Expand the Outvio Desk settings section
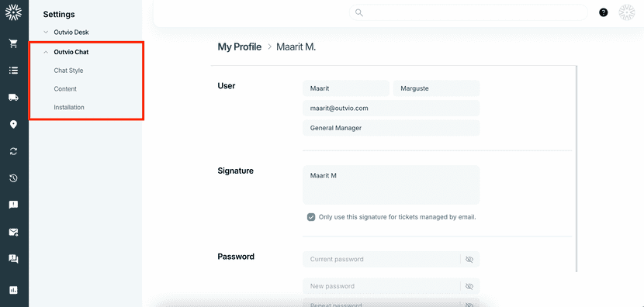Image resolution: width=644 pixels, height=307 pixels. pyautogui.click(x=66, y=32)
